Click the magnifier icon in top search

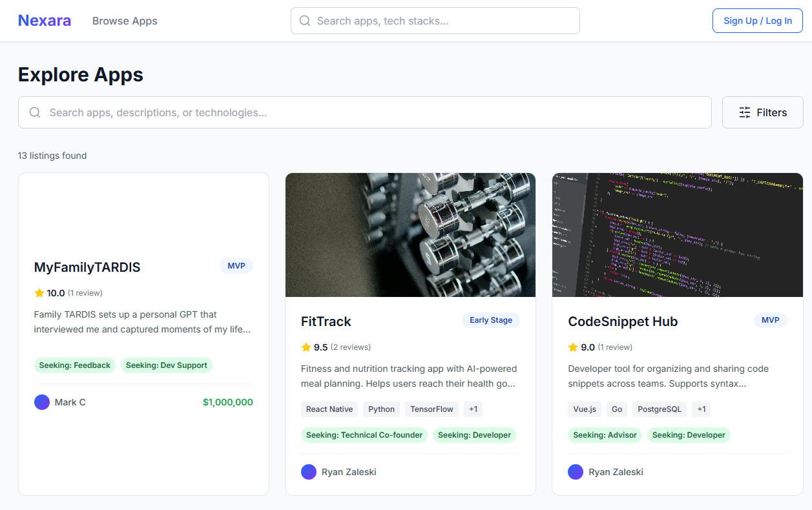tap(305, 21)
